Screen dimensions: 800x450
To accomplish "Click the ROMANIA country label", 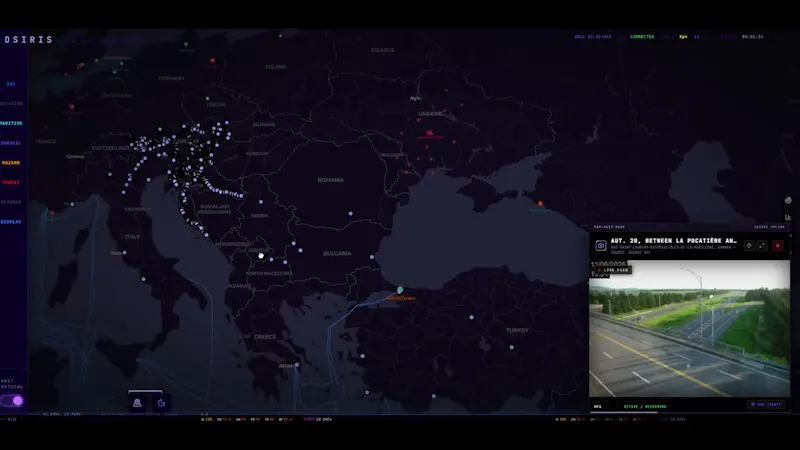I will coord(331,180).
